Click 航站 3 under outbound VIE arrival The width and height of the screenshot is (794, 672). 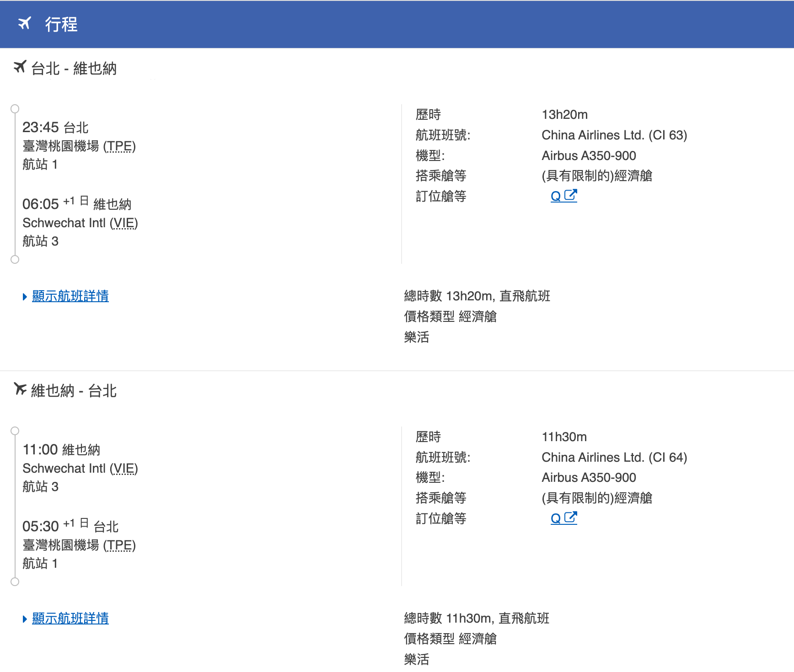tap(40, 241)
